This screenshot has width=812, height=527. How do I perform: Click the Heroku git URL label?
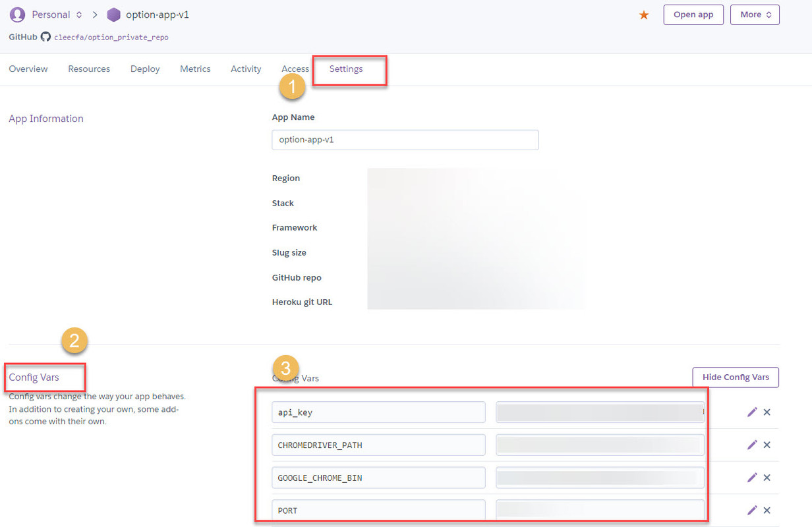[x=302, y=302]
